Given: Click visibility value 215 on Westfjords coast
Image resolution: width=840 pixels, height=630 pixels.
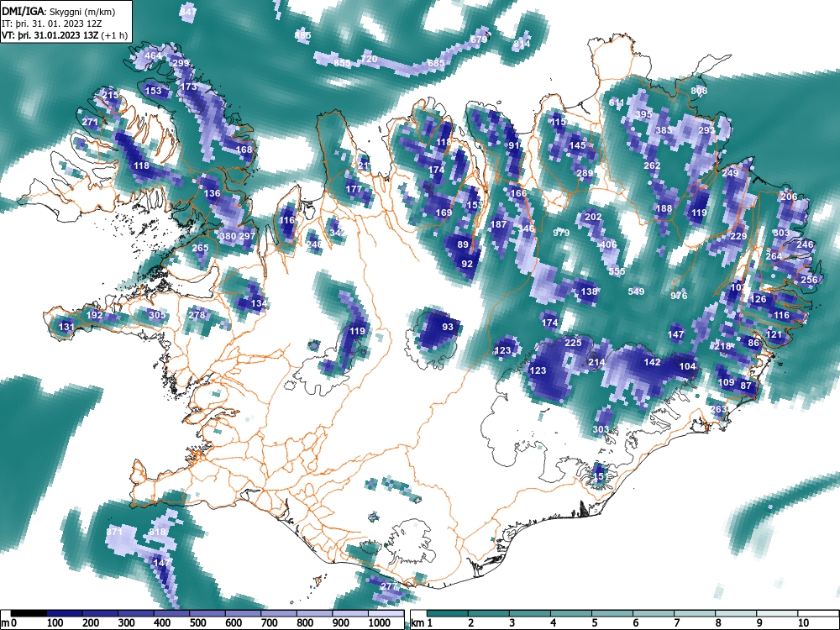Looking at the screenshot, I should 110,95.
